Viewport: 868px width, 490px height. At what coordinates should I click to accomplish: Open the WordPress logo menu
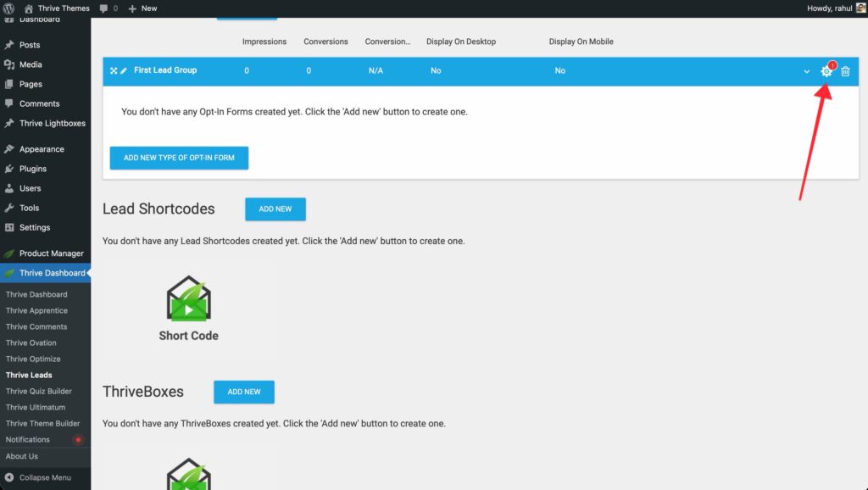pos(9,8)
